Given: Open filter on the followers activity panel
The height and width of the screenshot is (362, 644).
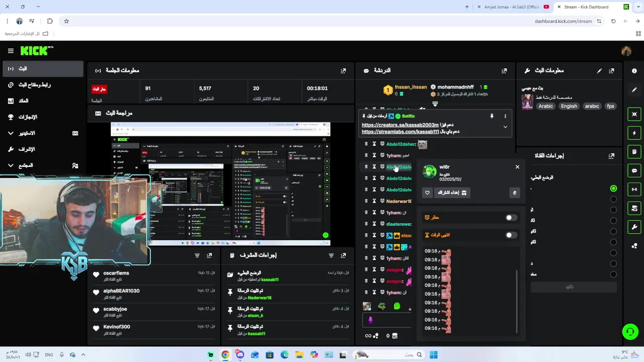Looking at the screenshot, I should click(x=197, y=255).
